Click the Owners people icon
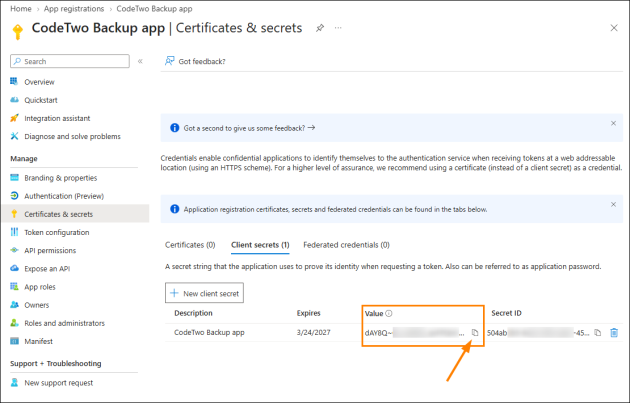The width and height of the screenshot is (630, 403). click(14, 305)
